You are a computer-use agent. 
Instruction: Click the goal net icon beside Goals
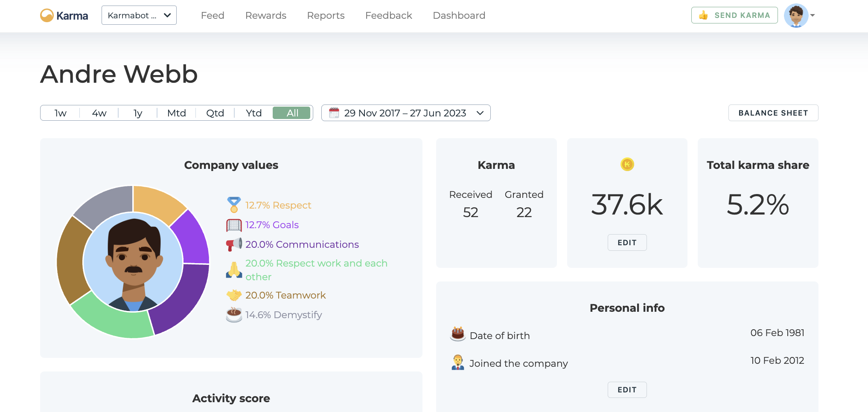tap(234, 225)
